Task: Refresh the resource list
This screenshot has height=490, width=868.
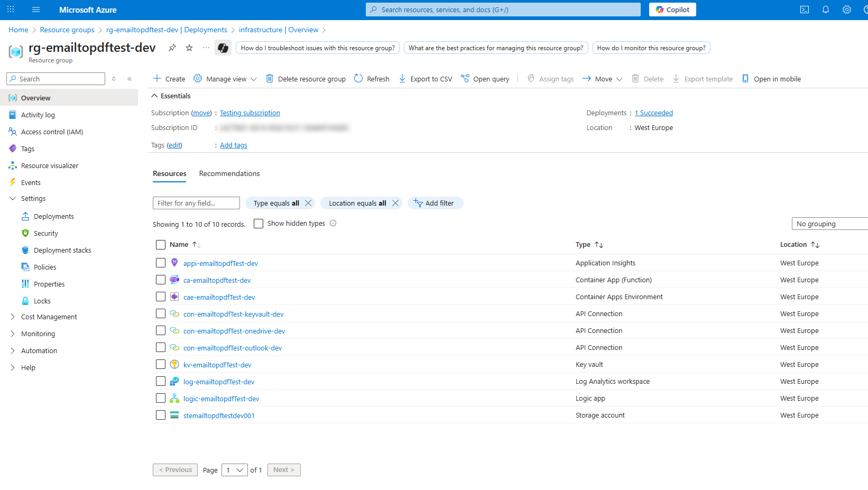Action: 372,79
